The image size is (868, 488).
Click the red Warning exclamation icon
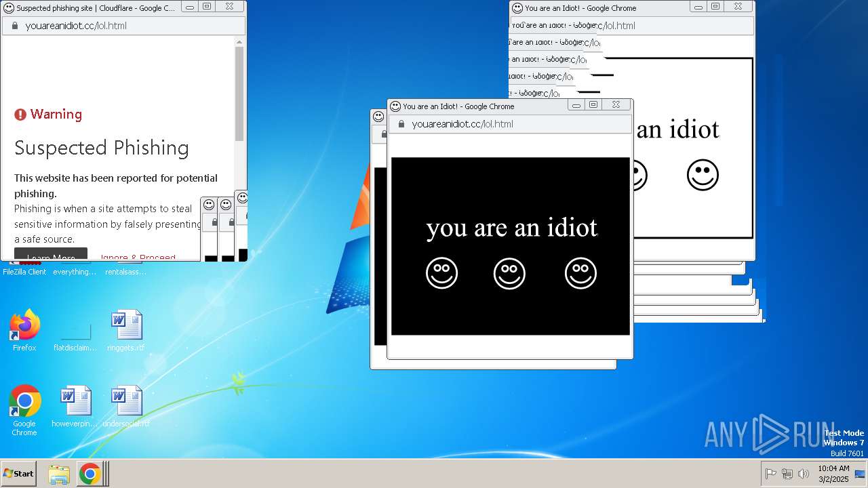coord(20,115)
